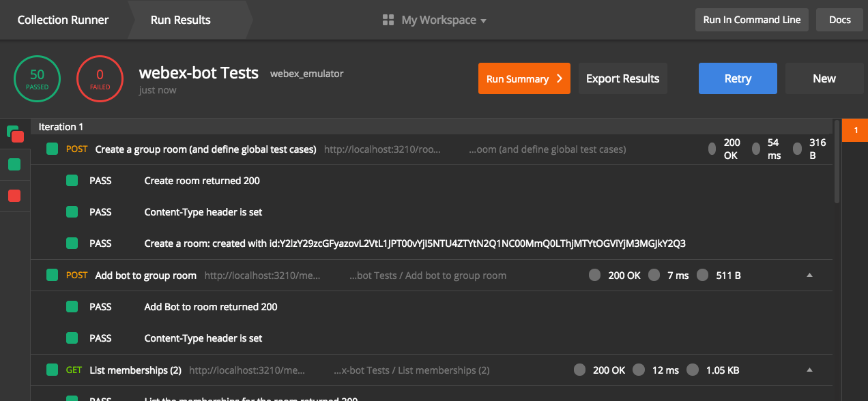The image size is (868, 401).
Task: Click '...x-bot Tests / List memberships (2)' path
Action: (x=412, y=370)
